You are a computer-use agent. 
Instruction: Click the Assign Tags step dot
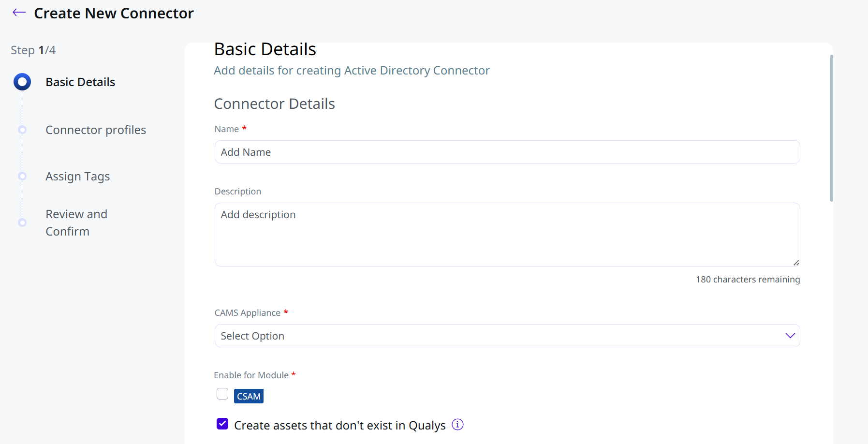(x=22, y=176)
